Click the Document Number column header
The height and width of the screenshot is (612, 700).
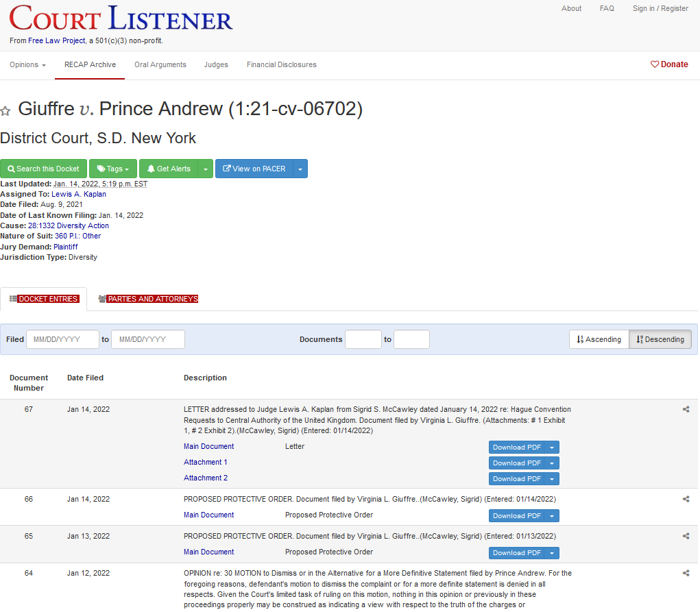29,383
